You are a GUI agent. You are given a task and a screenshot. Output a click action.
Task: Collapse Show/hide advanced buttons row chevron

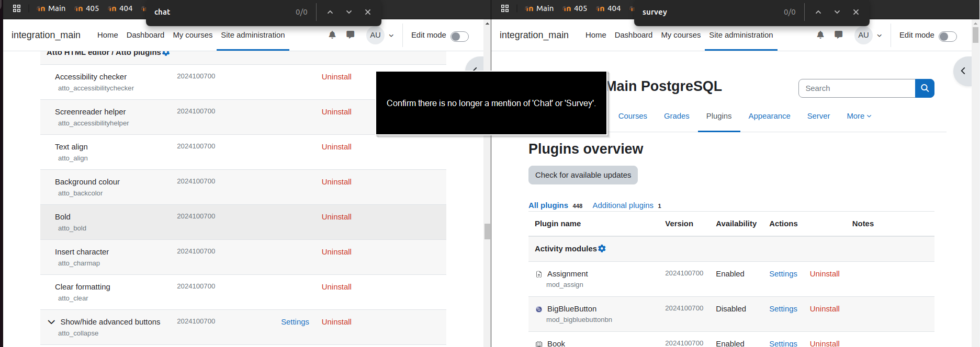51,322
